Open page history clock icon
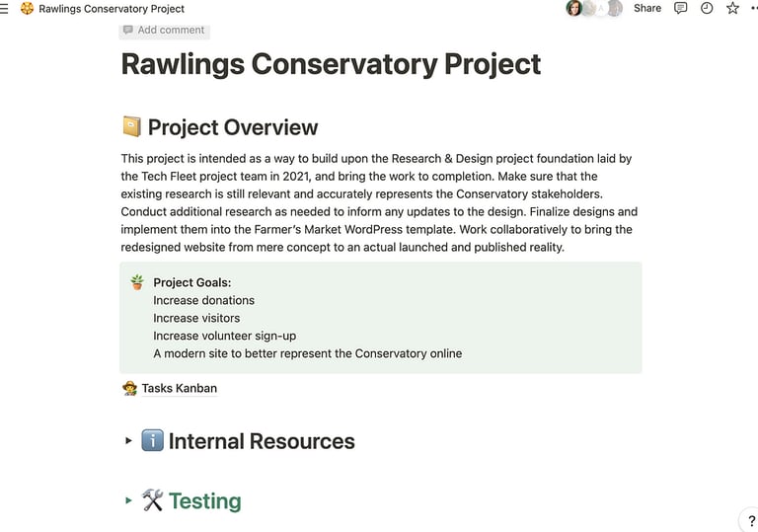 [707, 8]
